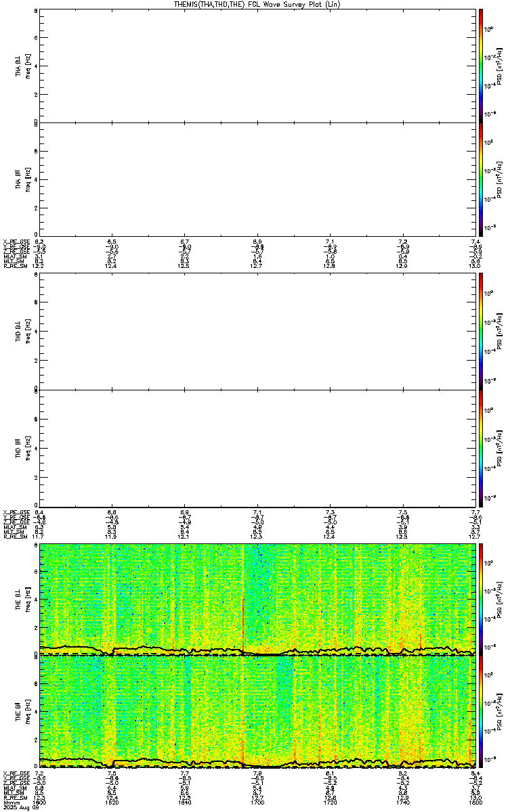508x812 pixels.
Task: Click the THA BL spectrogram panel
Action: tap(257, 66)
